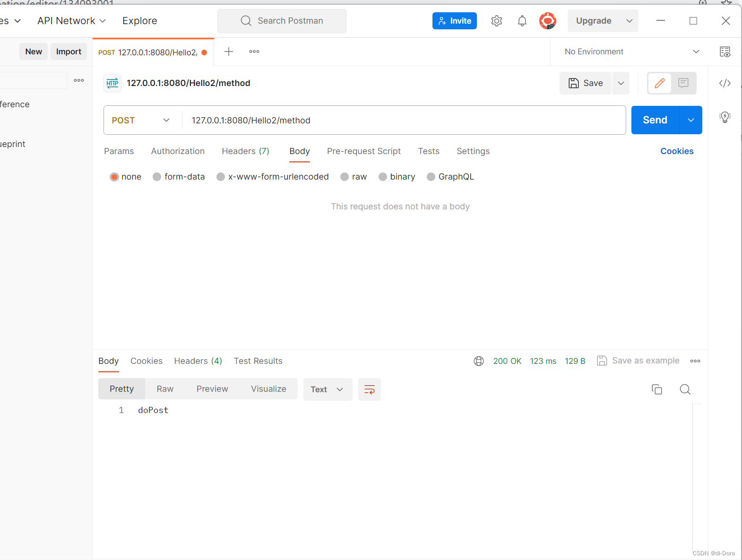
Task: Open the Explore menu item
Action: point(139,21)
